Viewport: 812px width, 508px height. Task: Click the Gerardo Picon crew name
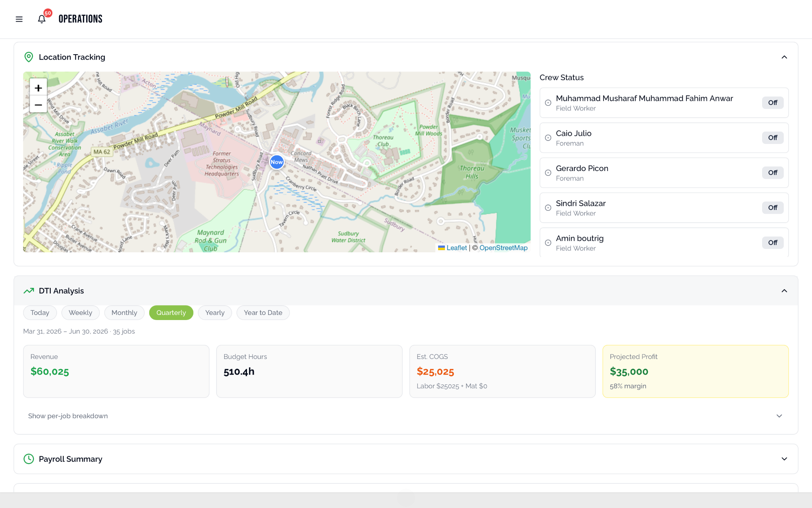[582, 168]
